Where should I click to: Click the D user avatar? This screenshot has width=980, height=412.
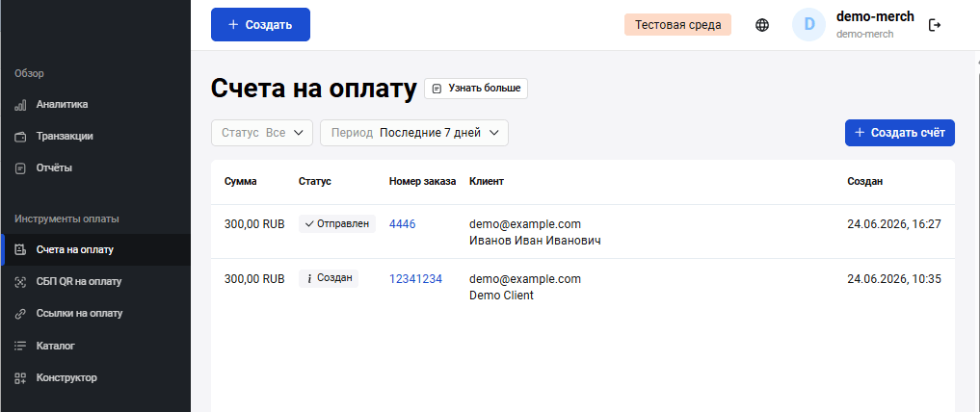809,24
